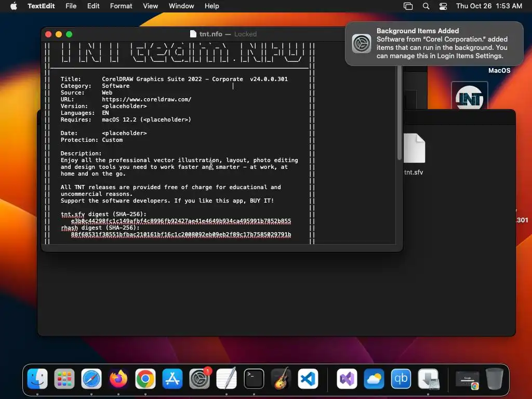Screen dimensions: 532x399
Task: Click the TNT logo thumbnail in Finder
Action: (470, 96)
